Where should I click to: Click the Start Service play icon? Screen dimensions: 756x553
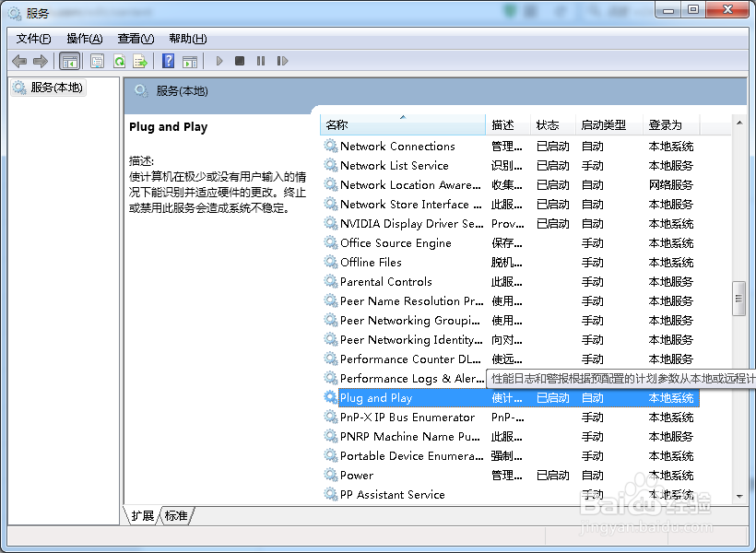click(219, 61)
